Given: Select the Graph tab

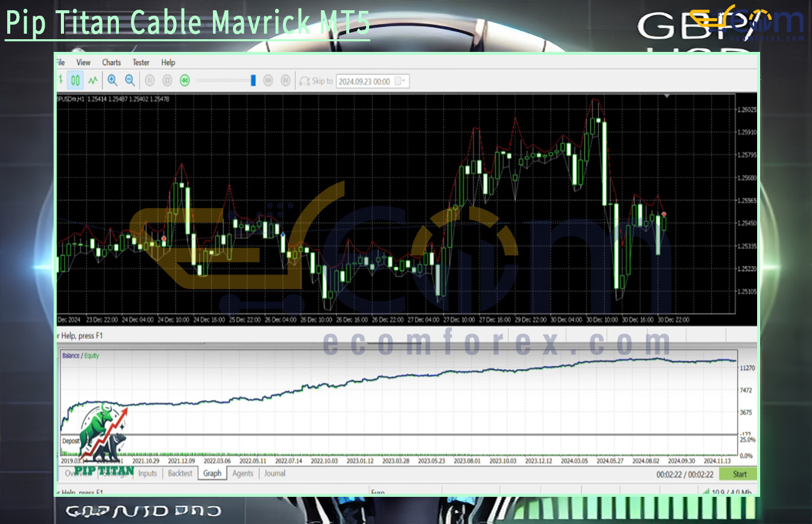Looking at the screenshot, I should click(212, 473).
